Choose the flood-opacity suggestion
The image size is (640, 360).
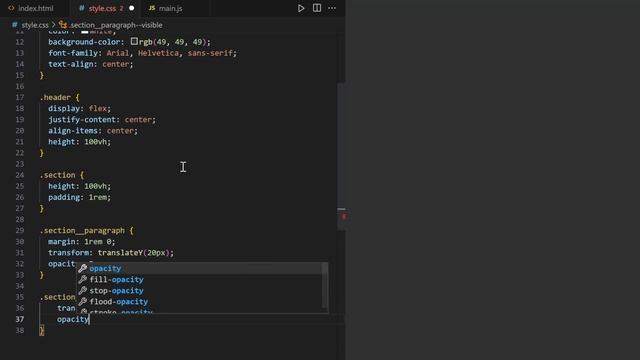point(202,301)
